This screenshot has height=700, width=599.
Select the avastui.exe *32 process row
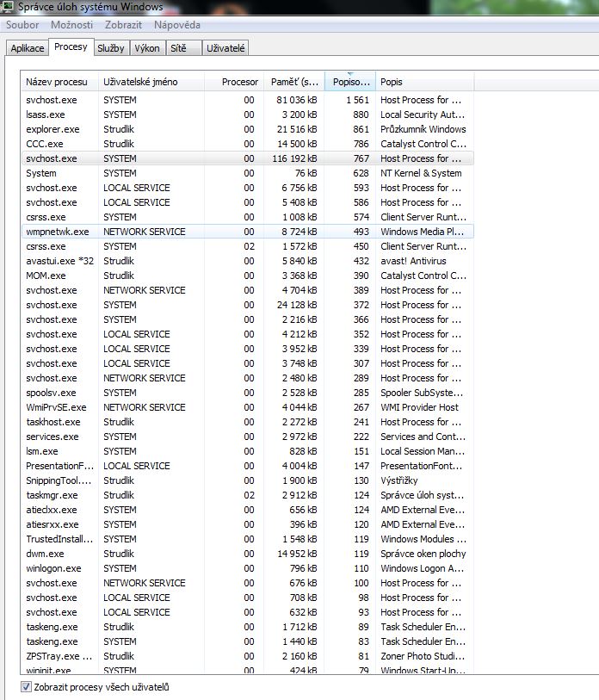click(247, 261)
